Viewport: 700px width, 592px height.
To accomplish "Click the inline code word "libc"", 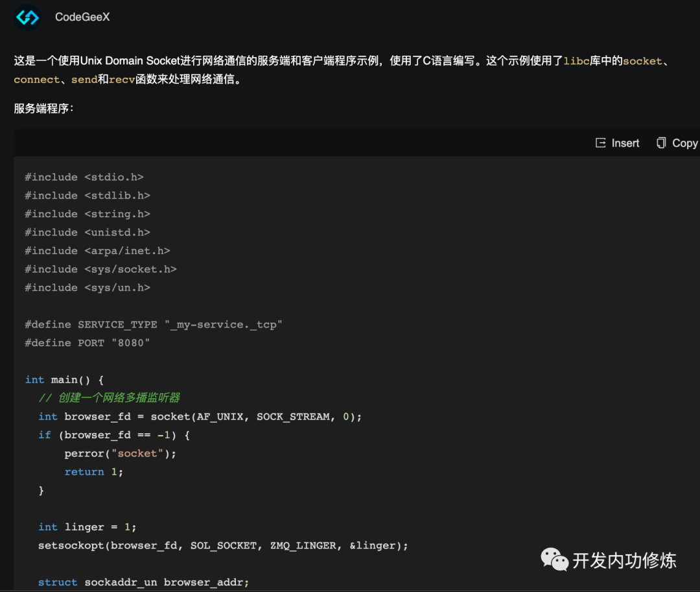I will [576, 61].
